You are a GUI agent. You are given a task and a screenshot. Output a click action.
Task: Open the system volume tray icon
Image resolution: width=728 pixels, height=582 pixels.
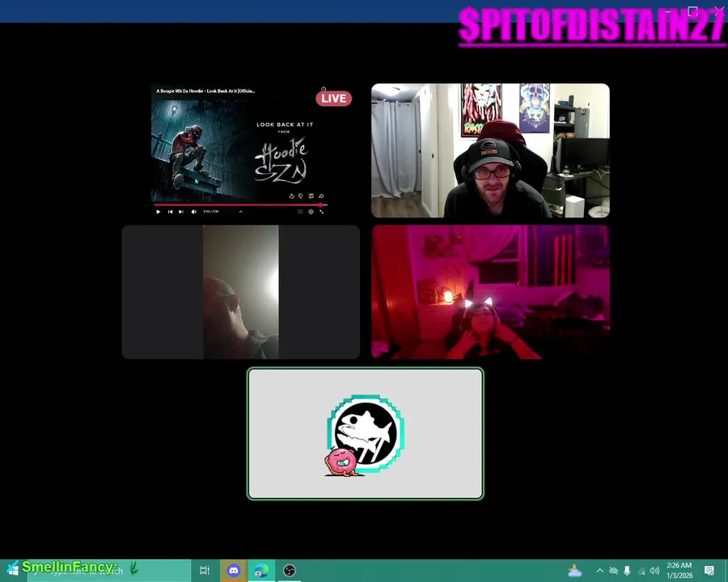654,571
